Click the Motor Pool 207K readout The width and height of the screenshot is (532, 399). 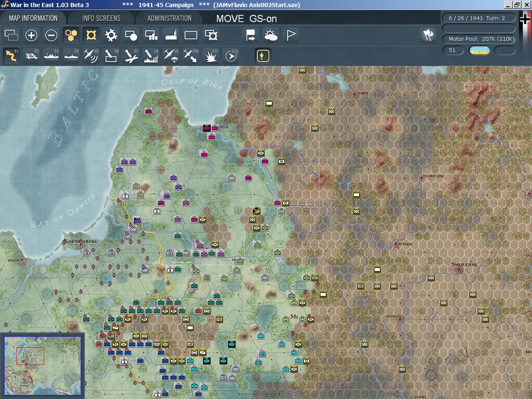click(479, 39)
